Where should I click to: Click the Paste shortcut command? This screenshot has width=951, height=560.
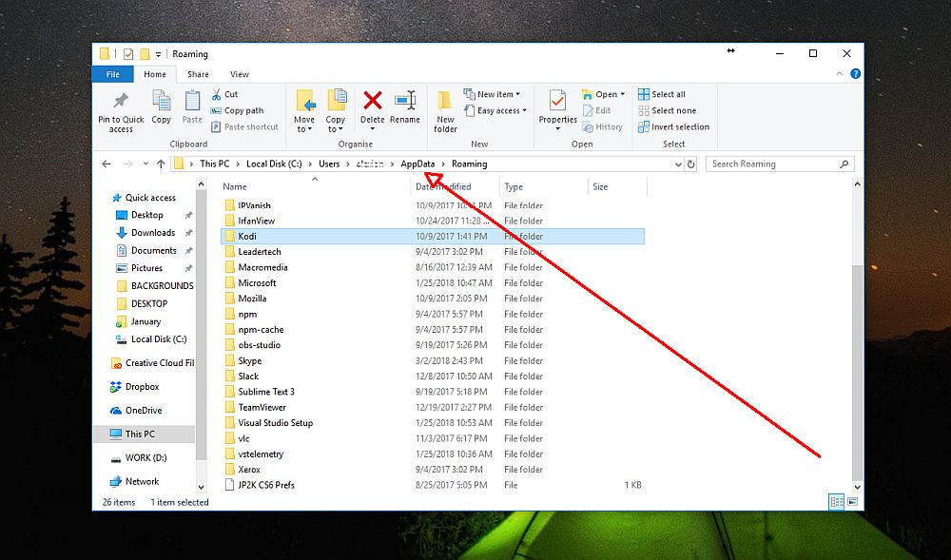coord(244,127)
